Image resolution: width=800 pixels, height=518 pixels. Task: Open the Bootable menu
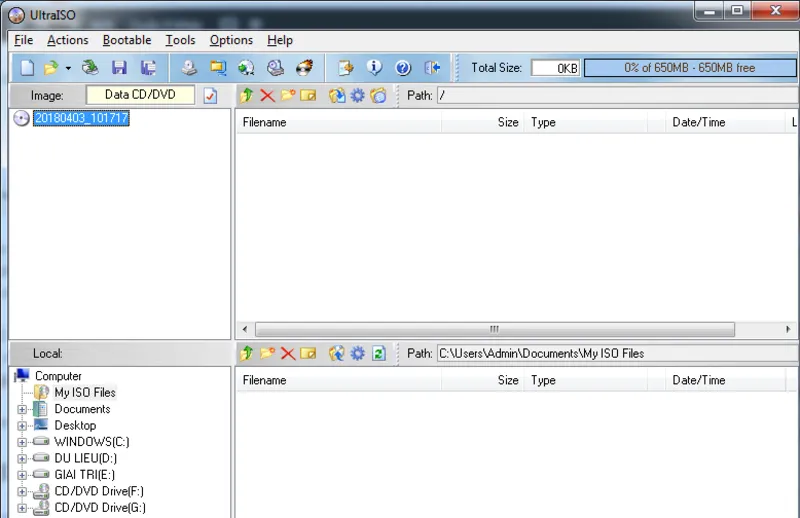pos(127,40)
